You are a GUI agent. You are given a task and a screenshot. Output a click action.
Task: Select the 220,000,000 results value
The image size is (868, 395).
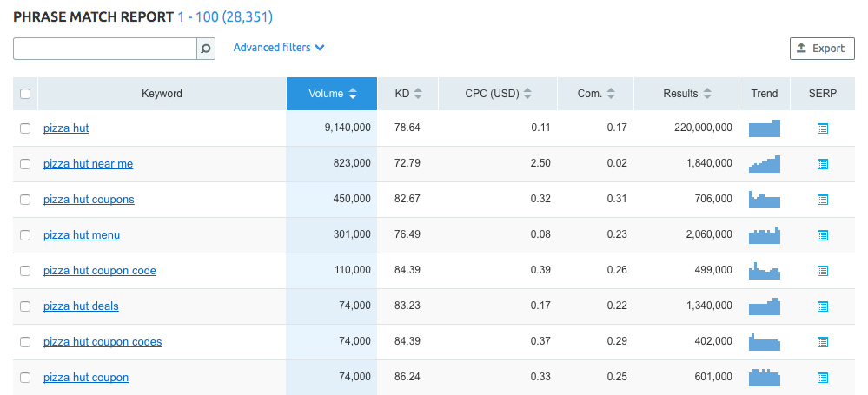(703, 128)
